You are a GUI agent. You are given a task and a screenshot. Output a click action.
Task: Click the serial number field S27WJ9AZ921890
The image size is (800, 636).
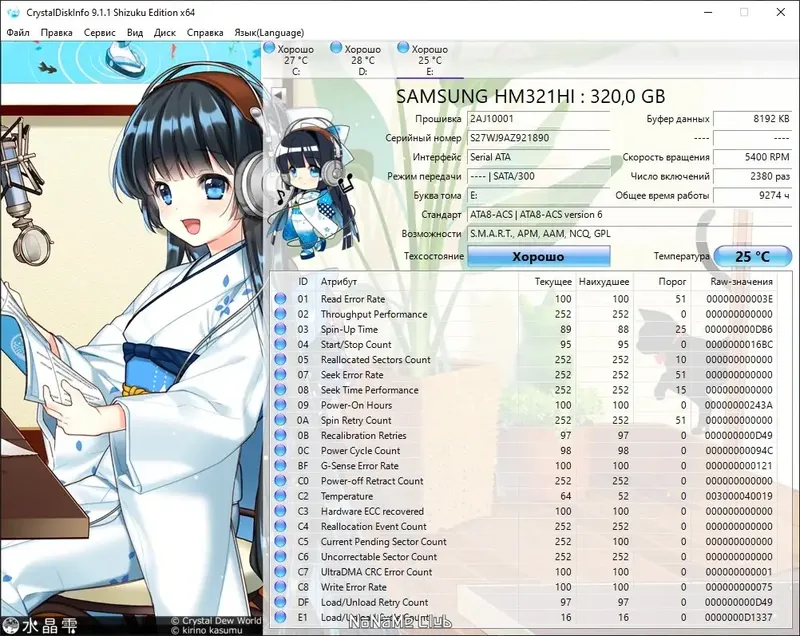pos(539,138)
